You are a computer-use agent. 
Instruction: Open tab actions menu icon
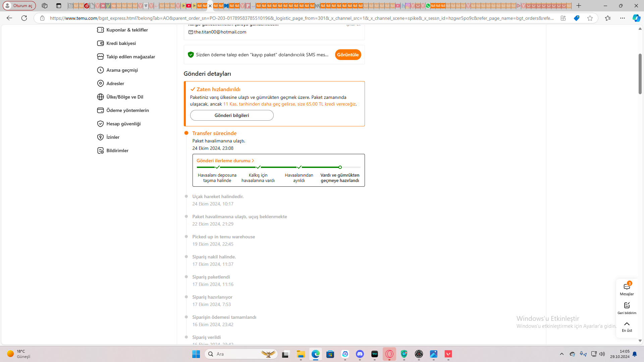click(59, 6)
